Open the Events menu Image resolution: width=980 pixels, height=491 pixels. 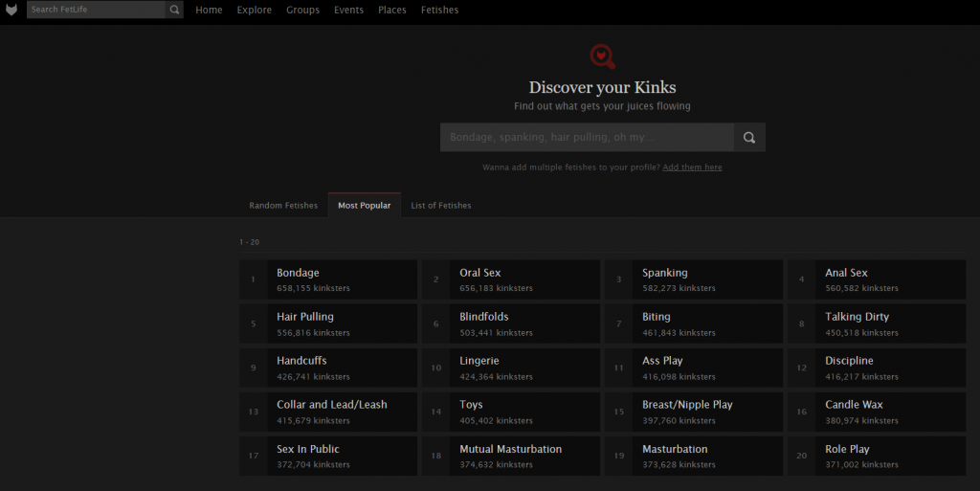pos(348,10)
